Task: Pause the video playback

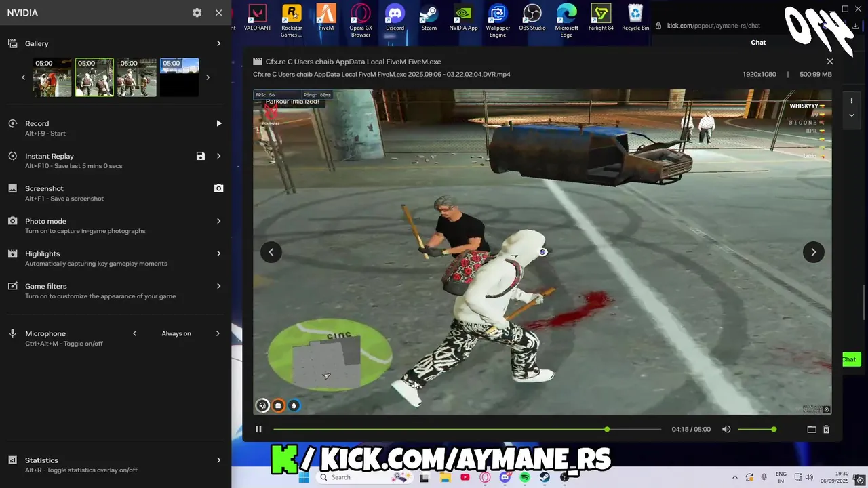Action: (258, 429)
